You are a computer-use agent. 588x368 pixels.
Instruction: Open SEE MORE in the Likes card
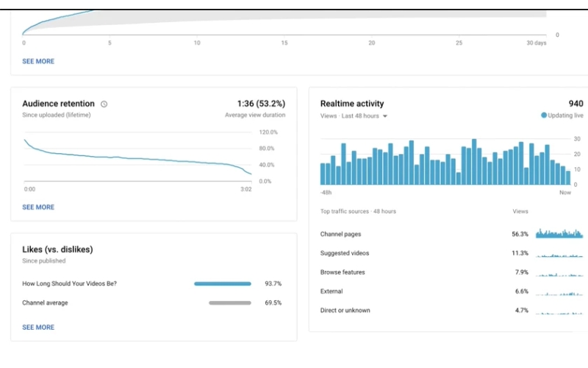(38, 328)
